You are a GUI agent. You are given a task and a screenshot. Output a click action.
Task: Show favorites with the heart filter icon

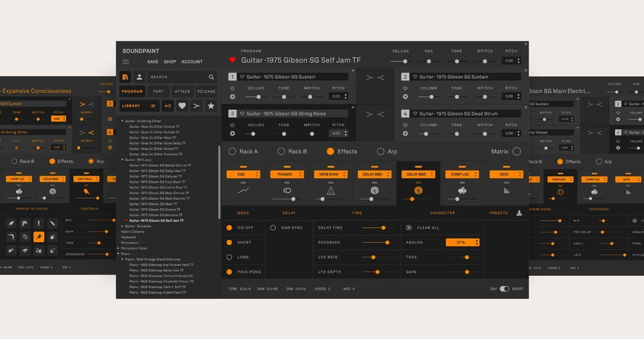(182, 106)
